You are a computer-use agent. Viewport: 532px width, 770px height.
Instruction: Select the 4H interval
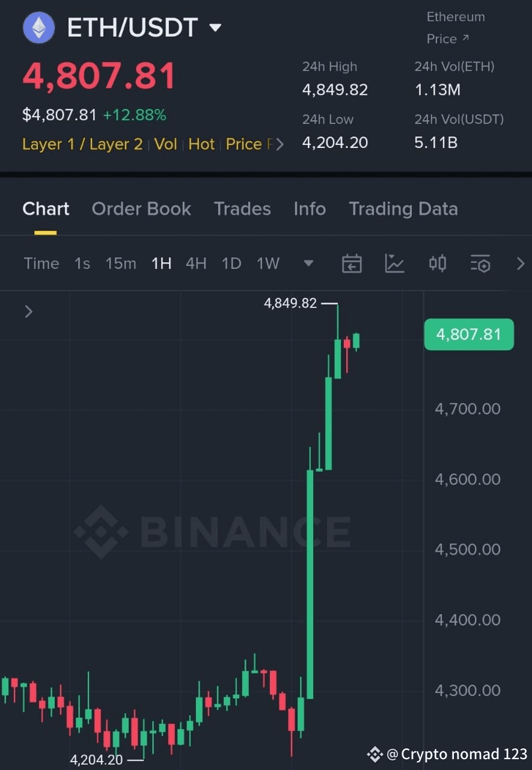(x=196, y=263)
